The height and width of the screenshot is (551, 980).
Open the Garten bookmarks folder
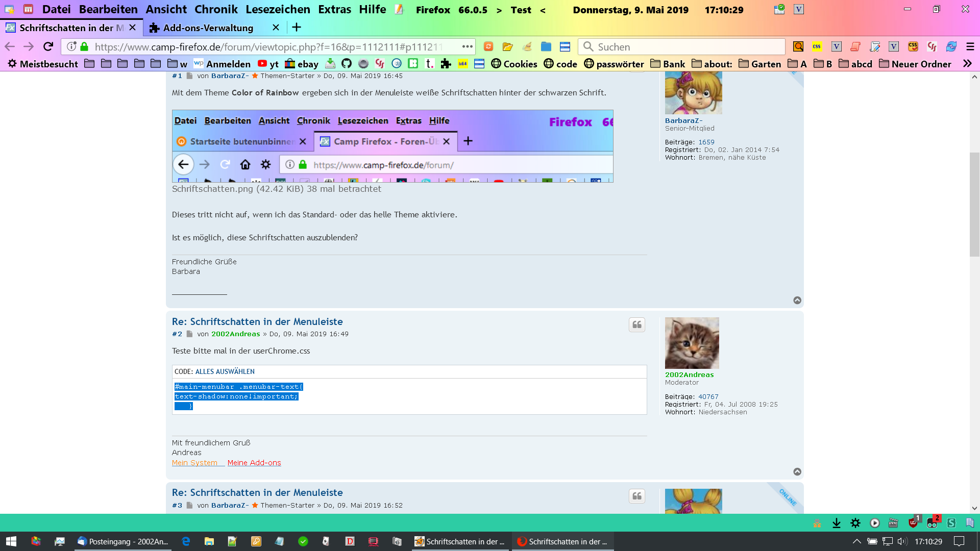coord(759,64)
